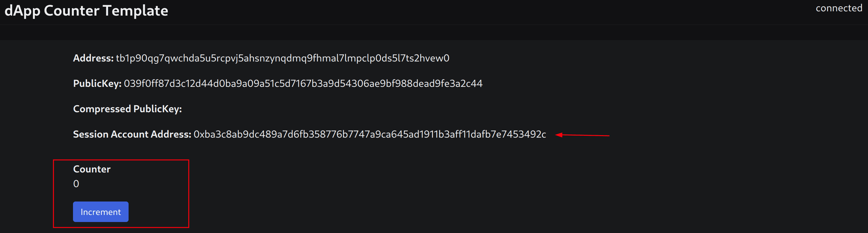Click the Counter heading

pos(92,169)
